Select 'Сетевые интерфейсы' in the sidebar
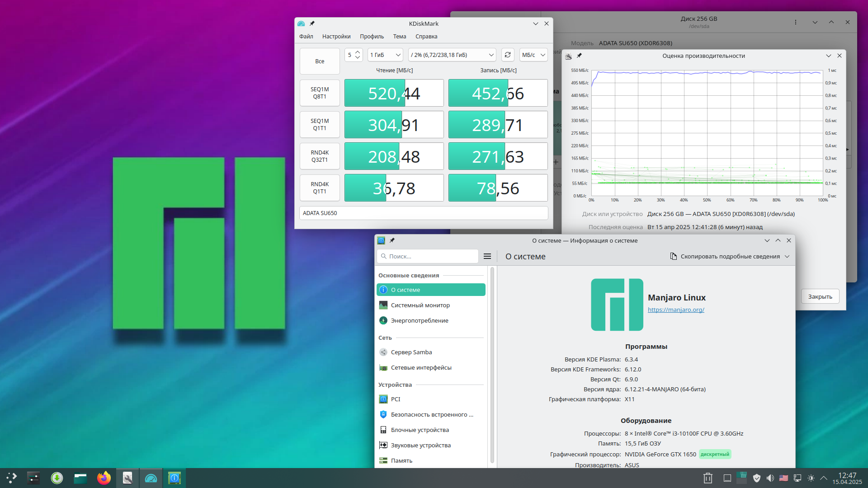Viewport: 868px width, 488px height. [431, 367]
